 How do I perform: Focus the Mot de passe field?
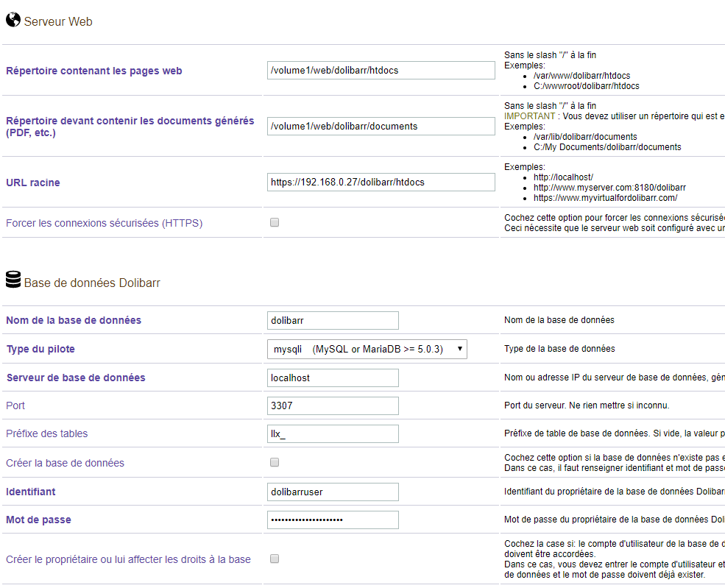333,520
